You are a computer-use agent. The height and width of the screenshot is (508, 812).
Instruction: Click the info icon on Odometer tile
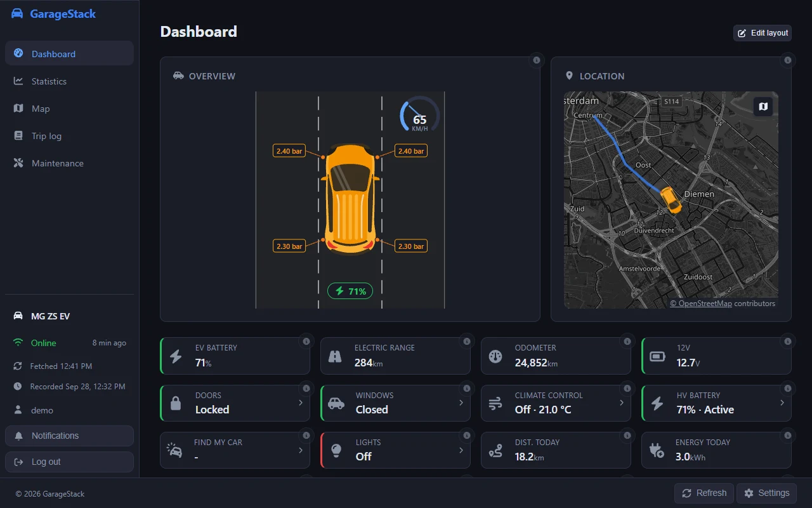[x=627, y=342]
